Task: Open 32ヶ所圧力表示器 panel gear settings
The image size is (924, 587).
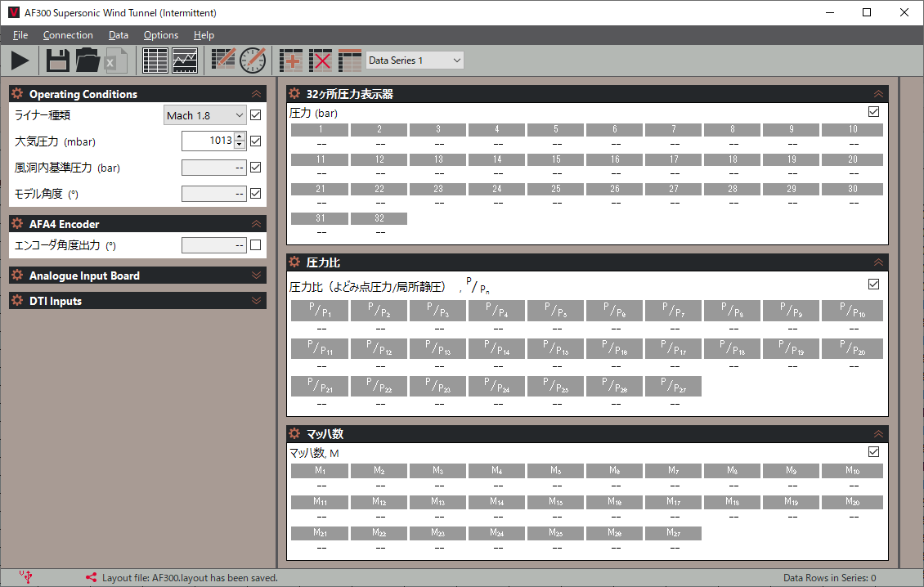Action: [x=294, y=93]
